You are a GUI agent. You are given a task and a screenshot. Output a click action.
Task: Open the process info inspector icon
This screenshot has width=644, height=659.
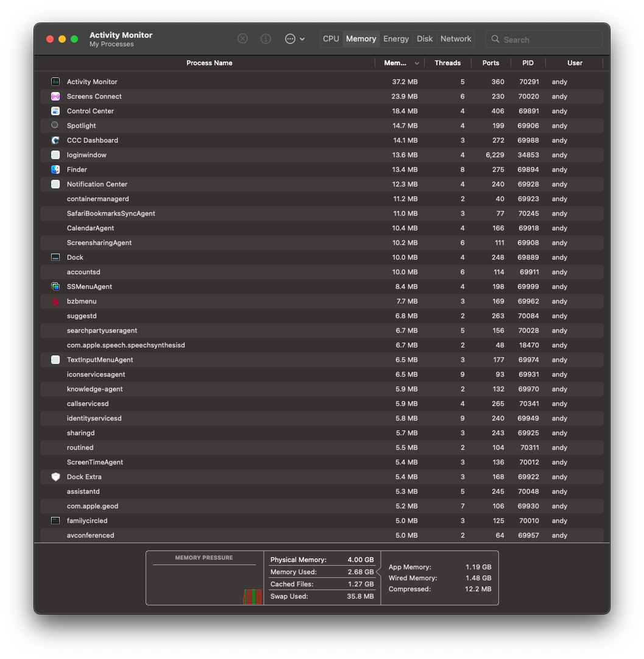pyautogui.click(x=266, y=38)
